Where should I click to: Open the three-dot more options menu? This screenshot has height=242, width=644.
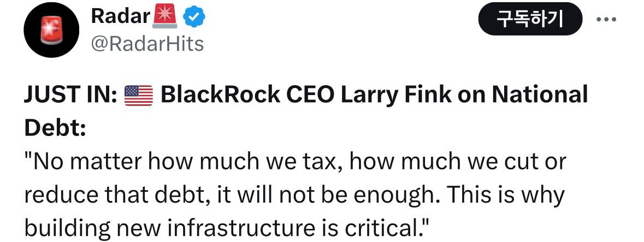coord(606,20)
